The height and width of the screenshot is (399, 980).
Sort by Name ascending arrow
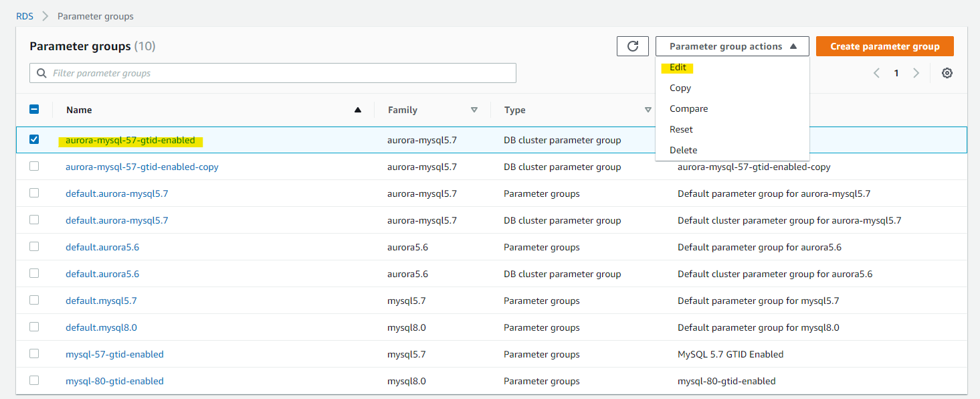pos(358,110)
